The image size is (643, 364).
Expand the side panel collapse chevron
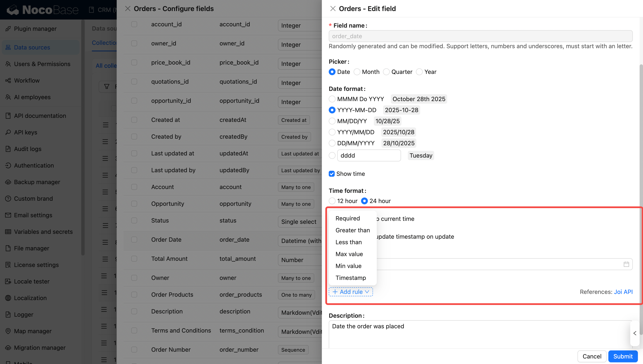634,333
